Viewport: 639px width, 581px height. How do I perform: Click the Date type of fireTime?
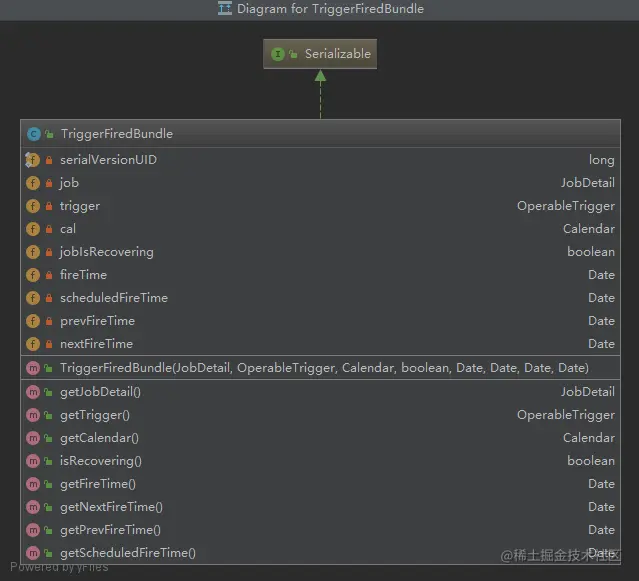click(602, 275)
